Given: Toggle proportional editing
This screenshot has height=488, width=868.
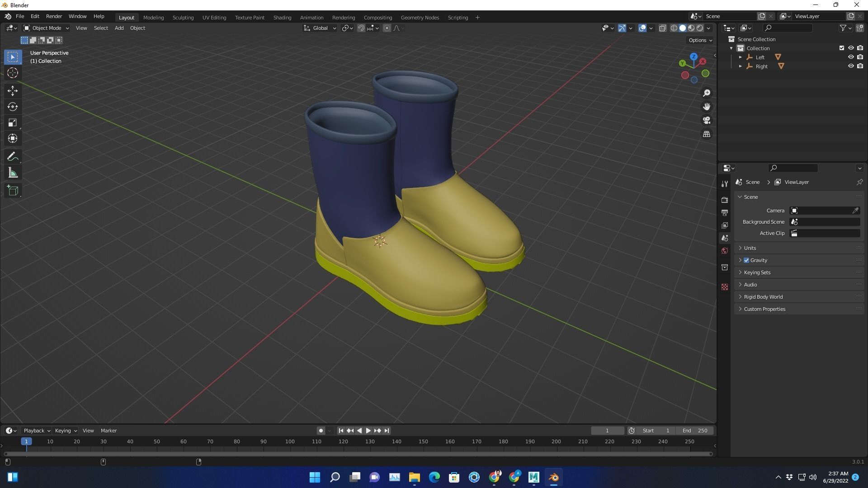Looking at the screenshot, I should click(387, 28).
